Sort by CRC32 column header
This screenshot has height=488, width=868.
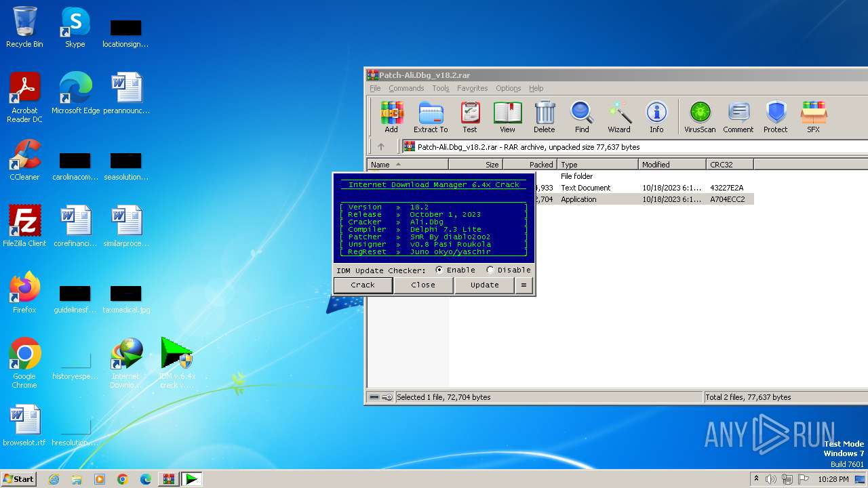coord(730,165)
